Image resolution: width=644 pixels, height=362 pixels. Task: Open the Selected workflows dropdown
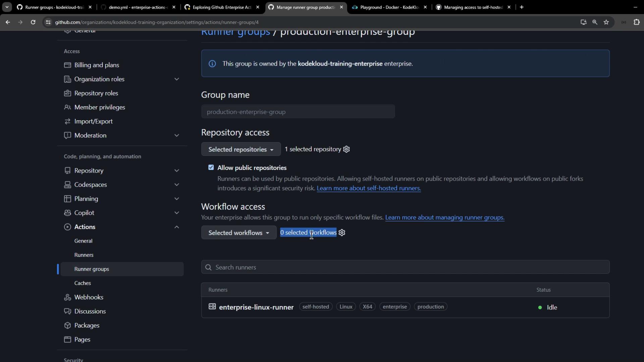point(238,233)
